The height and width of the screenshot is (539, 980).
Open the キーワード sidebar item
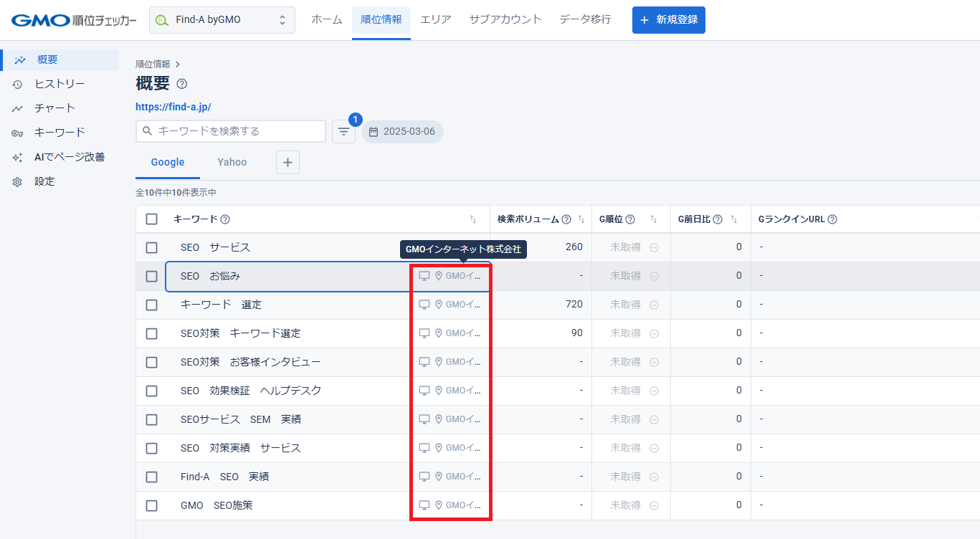coord(60,133)
